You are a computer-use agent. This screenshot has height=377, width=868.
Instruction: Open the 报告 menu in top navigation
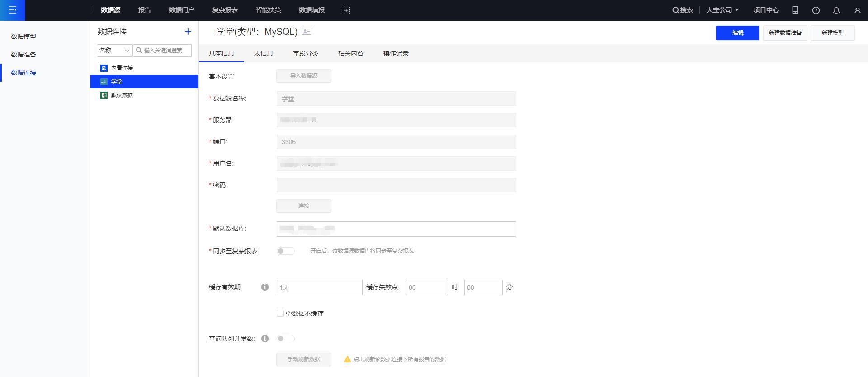(145, 10)
